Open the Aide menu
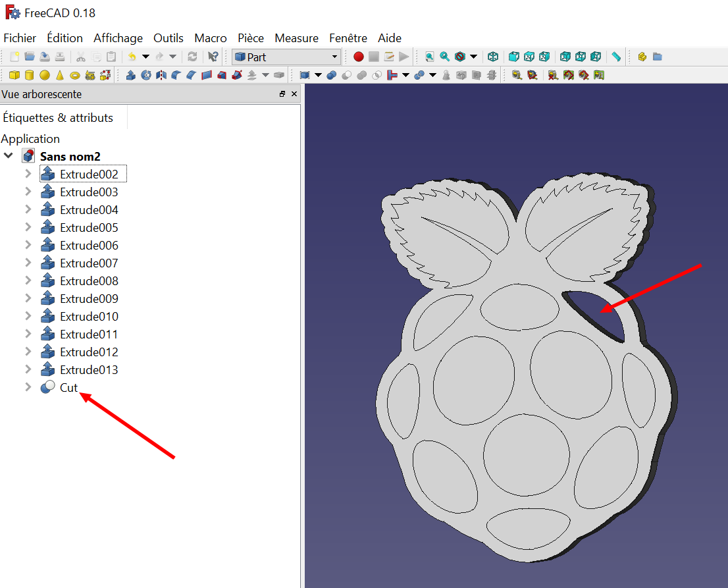This screenshot has height=588, width=728. pyautogui.click(x=390, y=38)
